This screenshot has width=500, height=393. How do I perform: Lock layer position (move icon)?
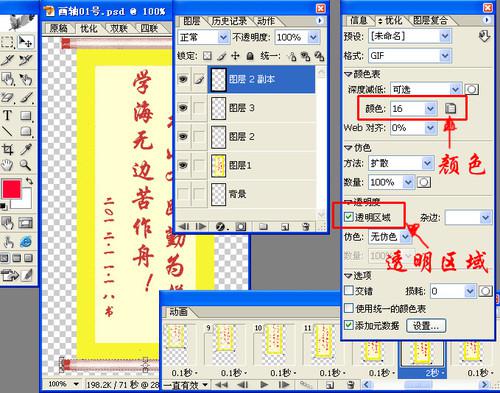[235, 56]
